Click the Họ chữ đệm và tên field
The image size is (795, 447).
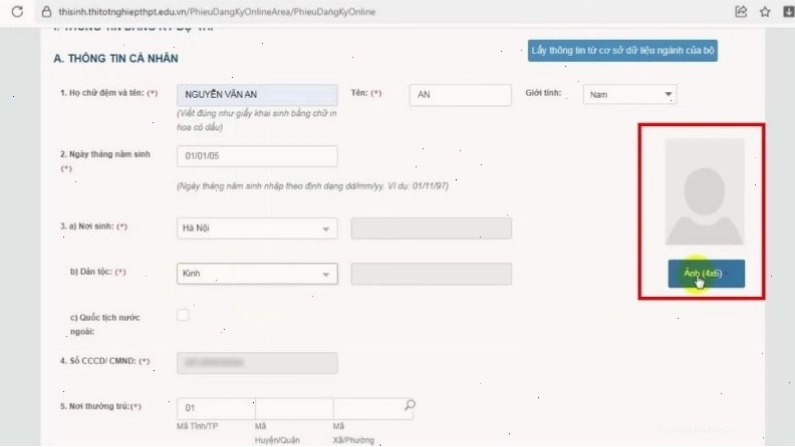tap(257, 95)
